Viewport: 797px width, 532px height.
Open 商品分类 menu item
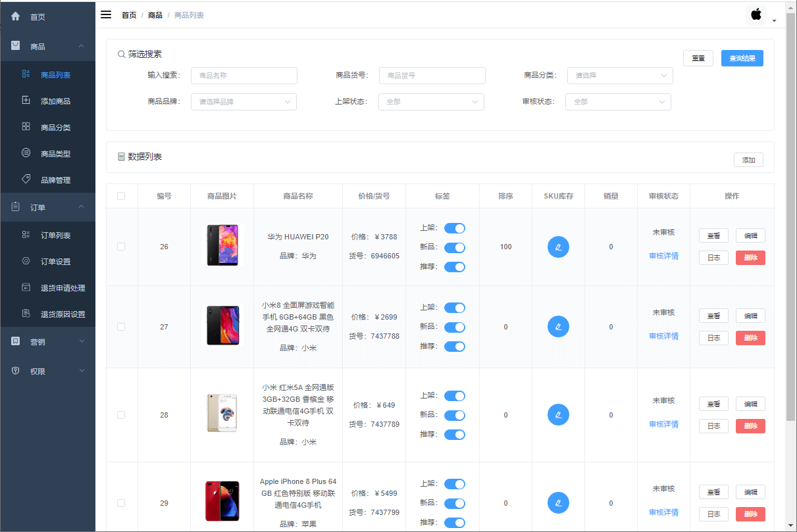coord(47,128)
